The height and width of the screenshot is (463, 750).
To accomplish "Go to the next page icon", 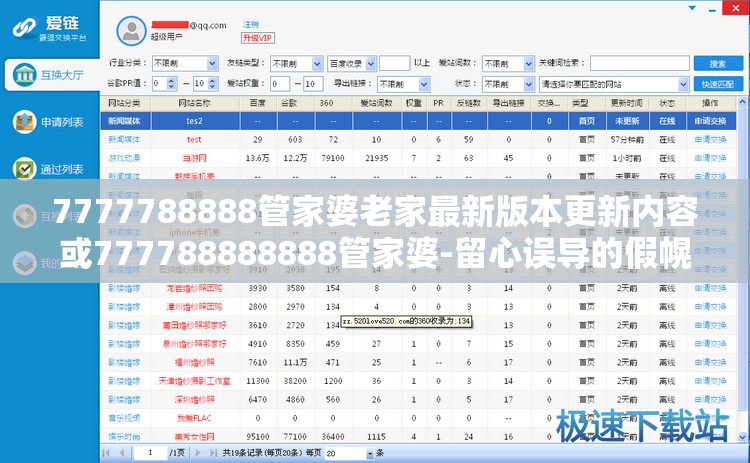I will tap(198, 452).
